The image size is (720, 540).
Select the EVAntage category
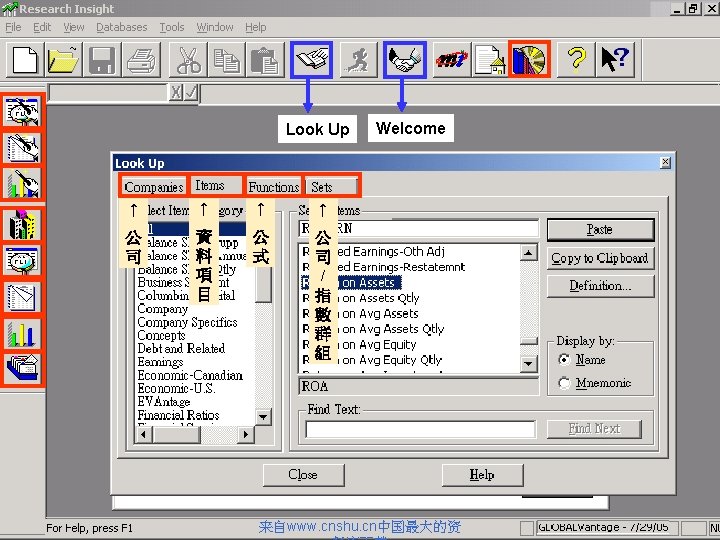pyautogui.click(x=164, y=402)
